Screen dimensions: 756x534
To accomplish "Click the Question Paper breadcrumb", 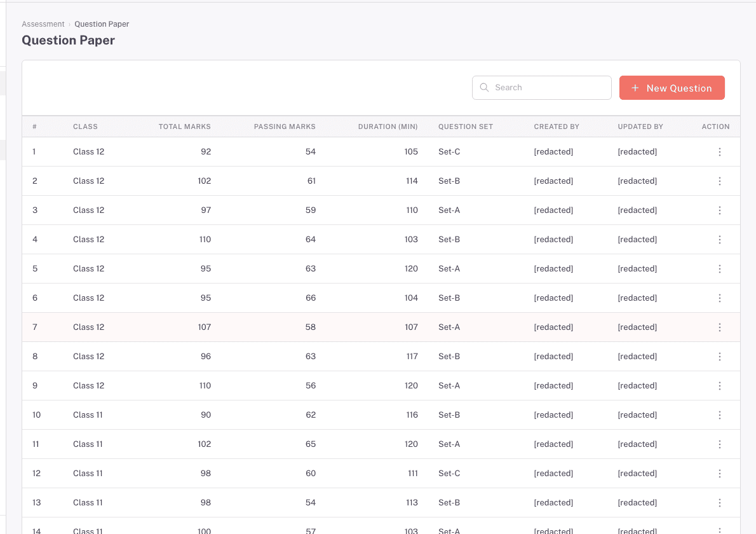I will point(102,24).
